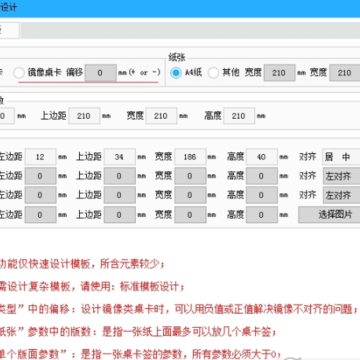Open the first 左对齐 alignment dropdown
The image size is (360, 360).
(x=341, y=176)
